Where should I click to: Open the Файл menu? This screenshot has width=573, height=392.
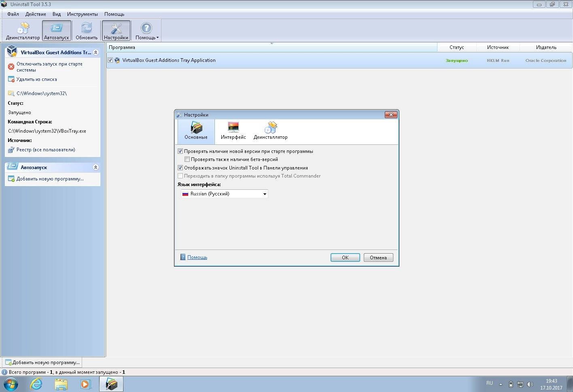[x=13, y=14]
